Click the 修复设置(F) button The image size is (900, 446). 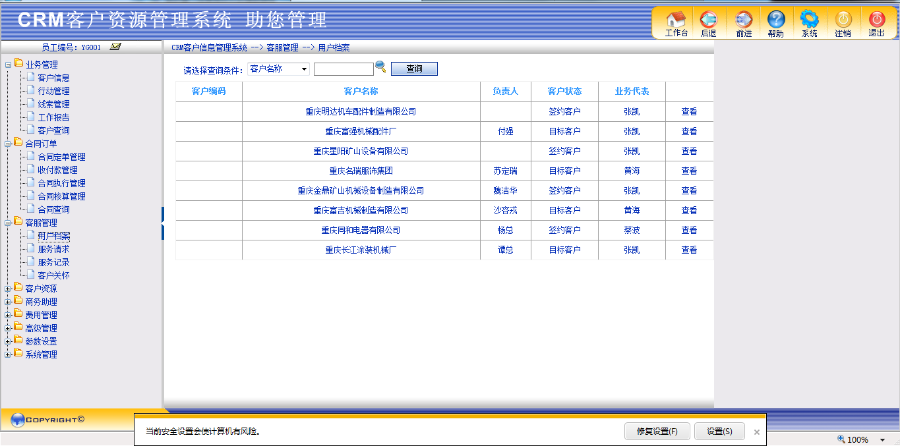click(656, 431)
